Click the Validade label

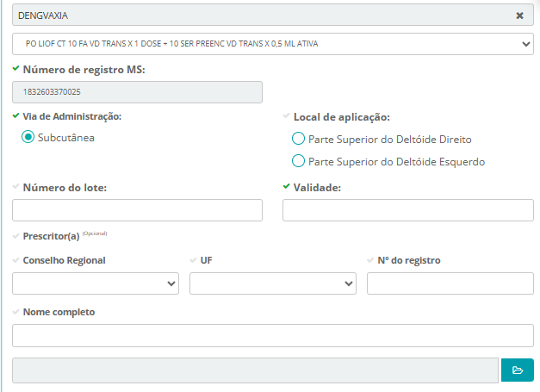(x=317, y=188)
